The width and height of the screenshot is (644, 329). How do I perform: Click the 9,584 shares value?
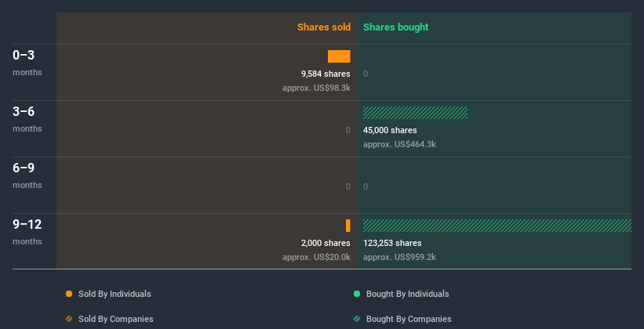point(326,74)
